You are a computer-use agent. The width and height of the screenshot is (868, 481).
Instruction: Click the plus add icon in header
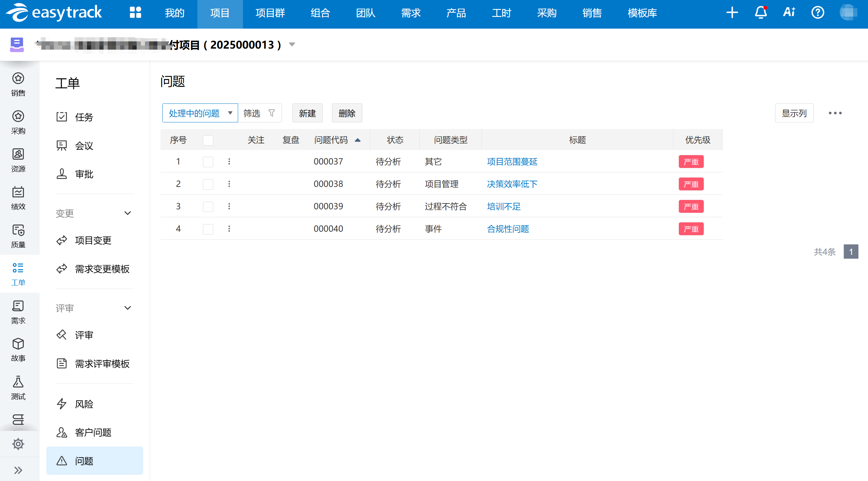click(x=732, y=13)
